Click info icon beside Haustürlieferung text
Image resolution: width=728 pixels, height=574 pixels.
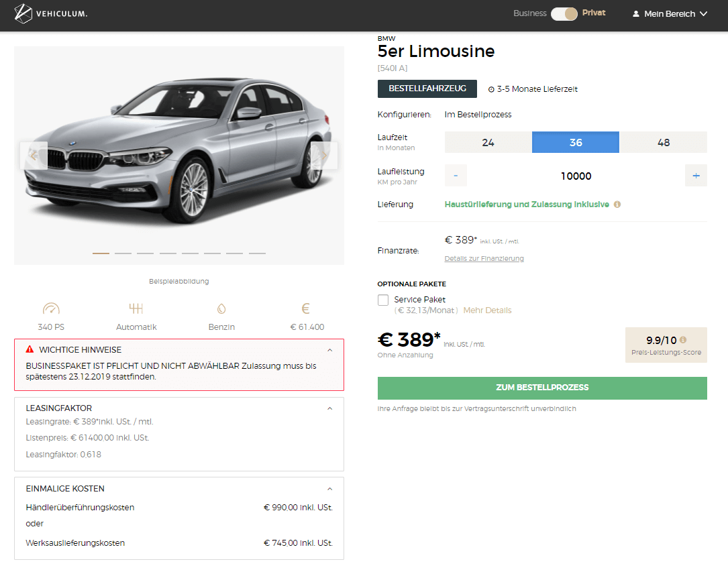pos(617,204)
